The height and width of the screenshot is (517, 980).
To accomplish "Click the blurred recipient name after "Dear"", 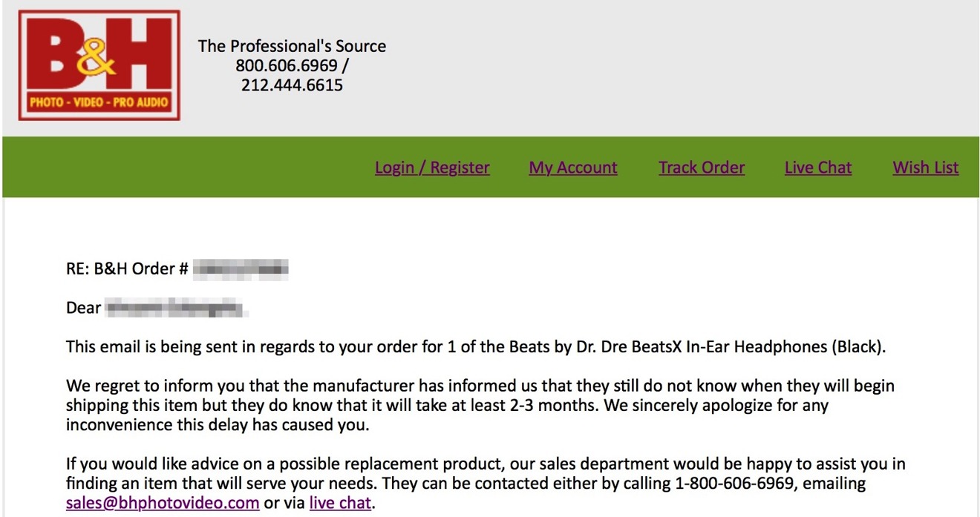I will [175, 307].
